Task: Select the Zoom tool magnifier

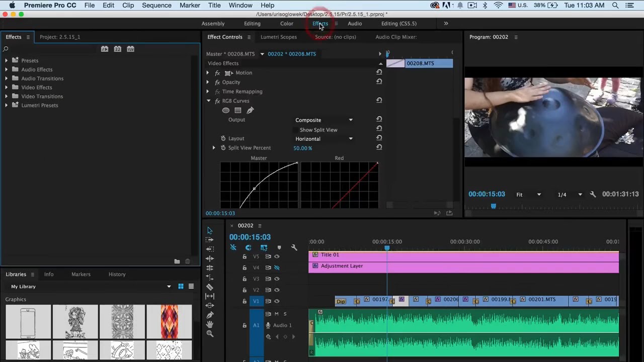Action: [210, 334]
